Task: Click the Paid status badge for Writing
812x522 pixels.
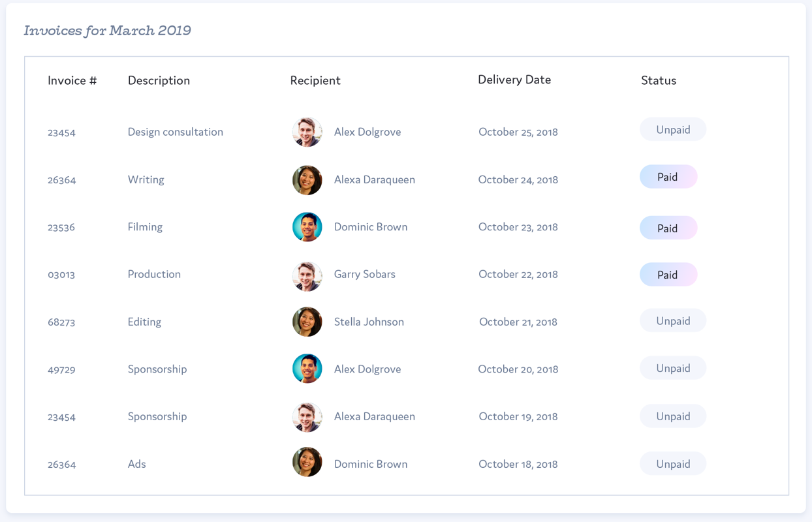Action: click(x=668, y=177)
